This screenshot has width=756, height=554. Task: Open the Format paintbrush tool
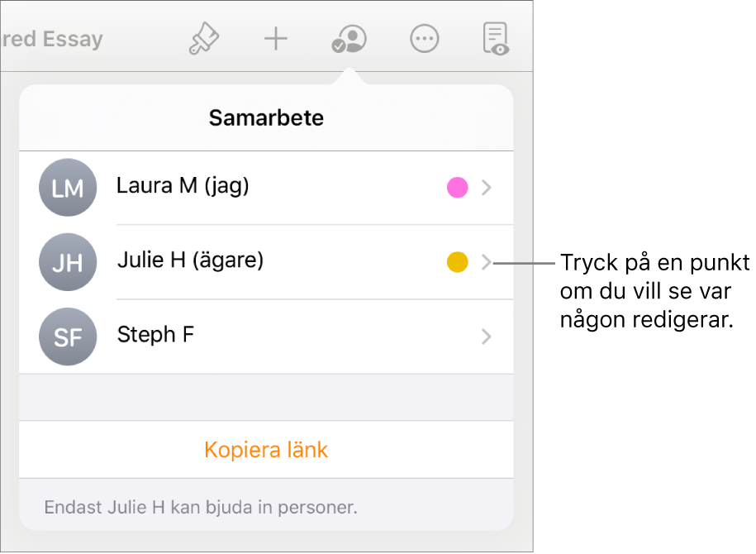click(x=203, y=39)
